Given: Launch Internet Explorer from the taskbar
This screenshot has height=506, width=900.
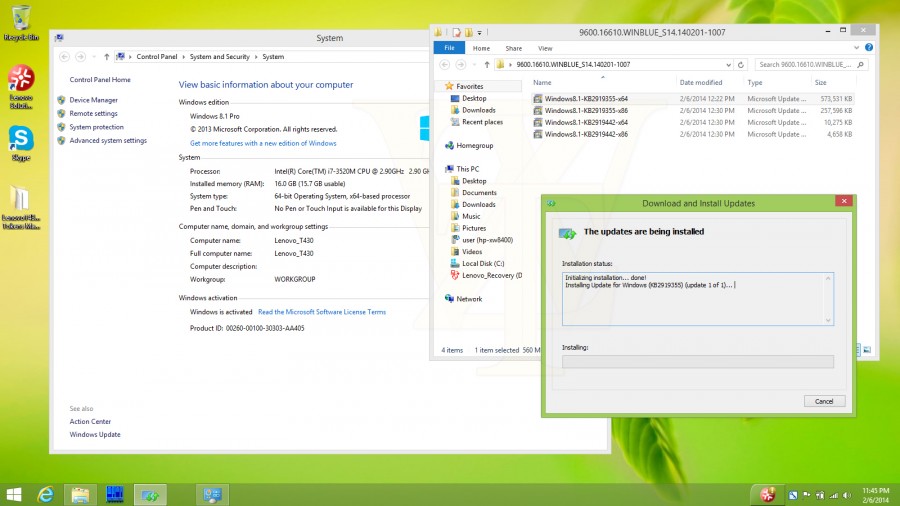Looking at the screenshot, I should coord(45,495).
